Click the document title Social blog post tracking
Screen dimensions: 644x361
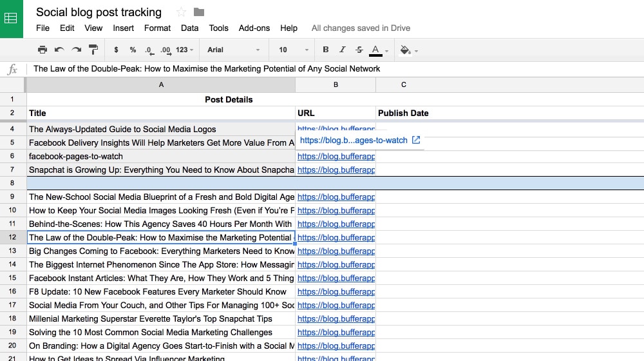click(99, 12)
